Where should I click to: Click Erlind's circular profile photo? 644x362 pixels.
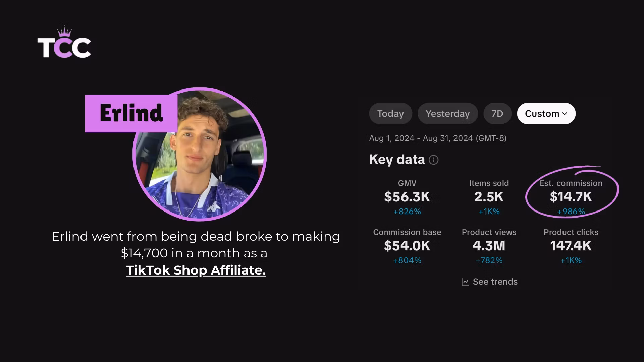(x=200, y=154)
